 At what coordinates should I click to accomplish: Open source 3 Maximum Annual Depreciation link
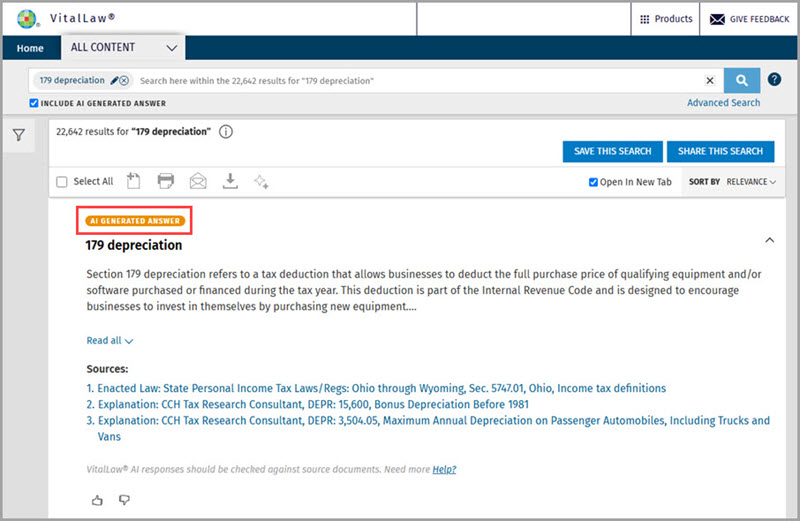point(433,428)
